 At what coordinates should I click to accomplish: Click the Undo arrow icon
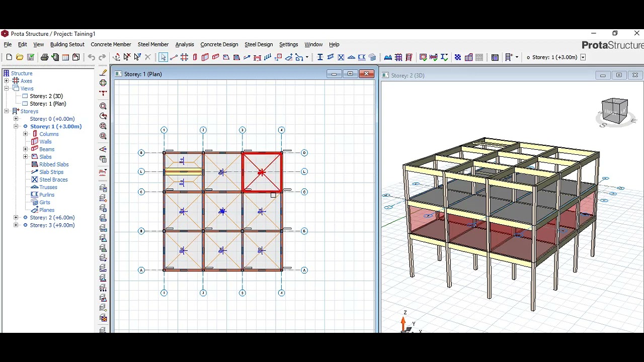click(x=91, y=57)
